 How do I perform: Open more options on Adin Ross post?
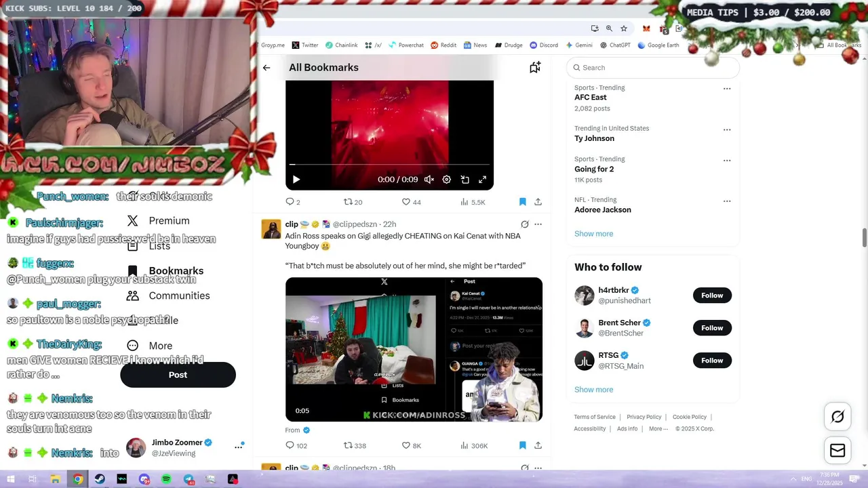(538, 224)
